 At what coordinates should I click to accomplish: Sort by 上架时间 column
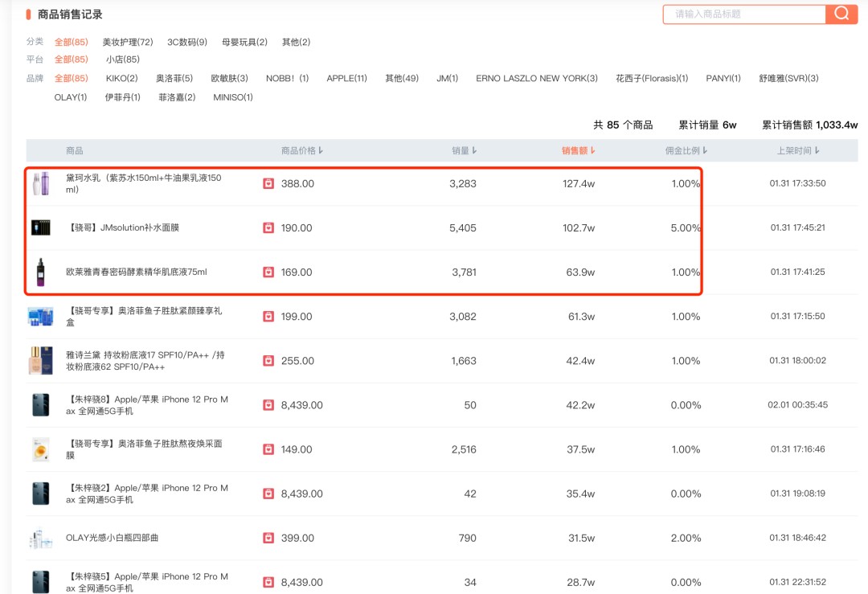tap(798, 150)
